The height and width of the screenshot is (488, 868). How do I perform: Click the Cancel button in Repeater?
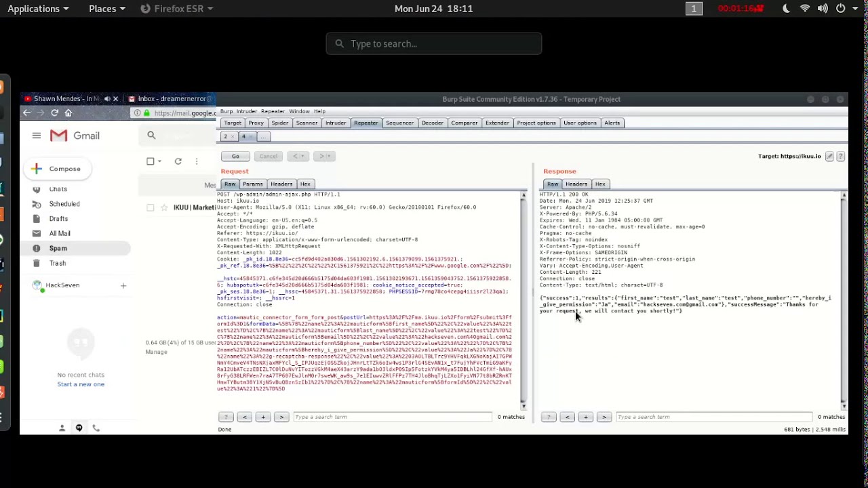click(x=268, y=157)
